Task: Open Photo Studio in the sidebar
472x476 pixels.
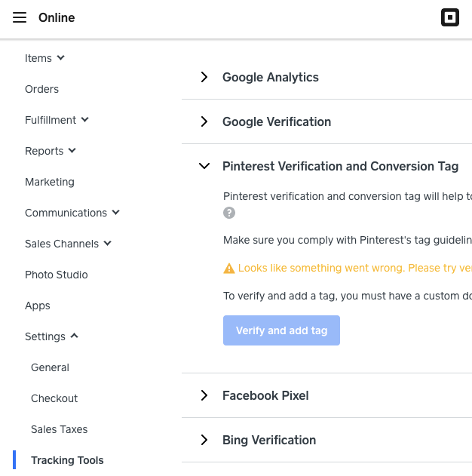Action: [x=57, y=275]
